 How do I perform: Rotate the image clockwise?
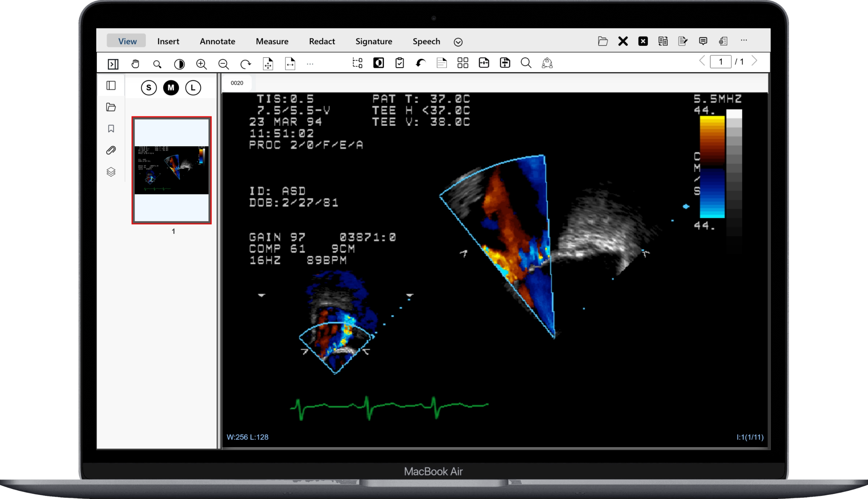tap(245, 64)
